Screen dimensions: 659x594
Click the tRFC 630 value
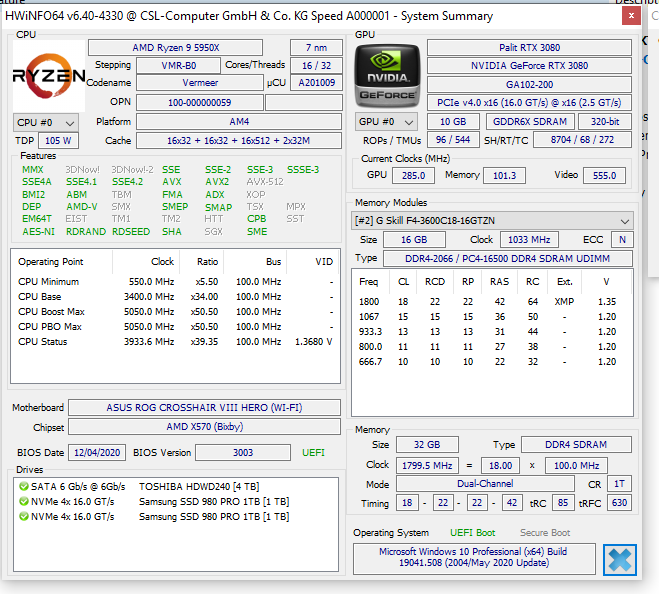pyautogui.click(x=619, y=502)
